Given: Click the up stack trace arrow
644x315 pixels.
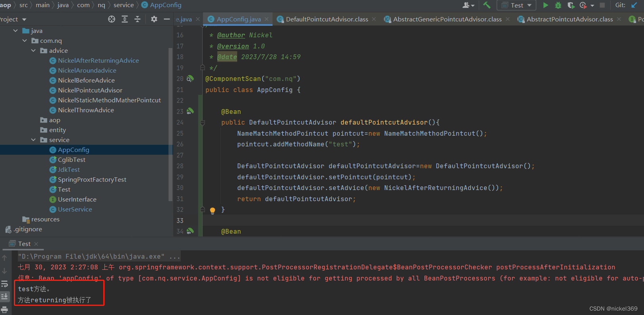Looking at the screenshot, I should coord(4,258).
